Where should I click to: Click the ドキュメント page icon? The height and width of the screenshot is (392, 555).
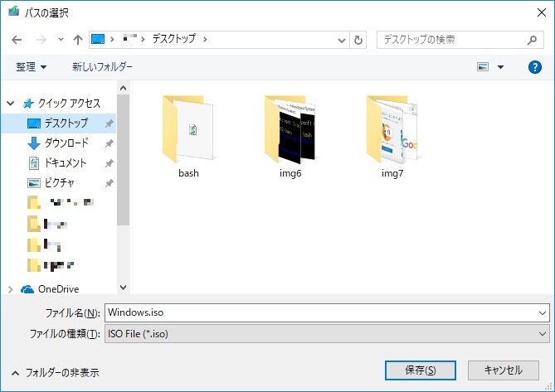pos(34,163)
